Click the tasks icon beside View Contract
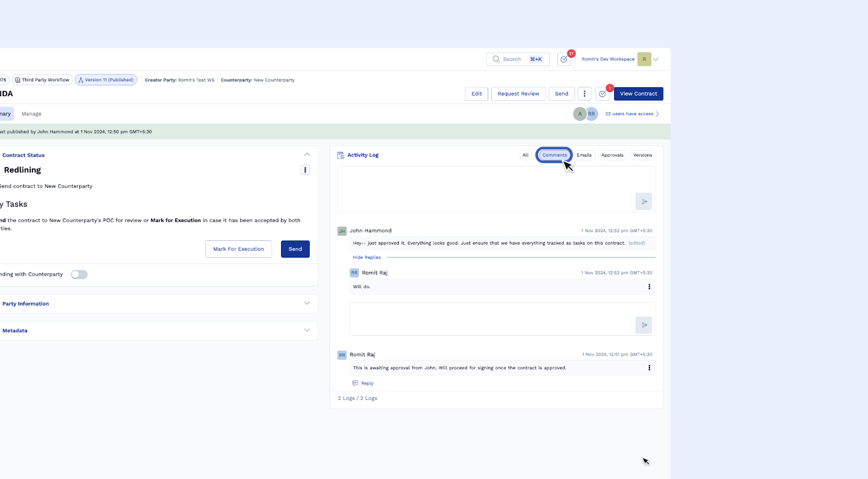This screenshot has width=868, height=479. [x=602, y=94]
